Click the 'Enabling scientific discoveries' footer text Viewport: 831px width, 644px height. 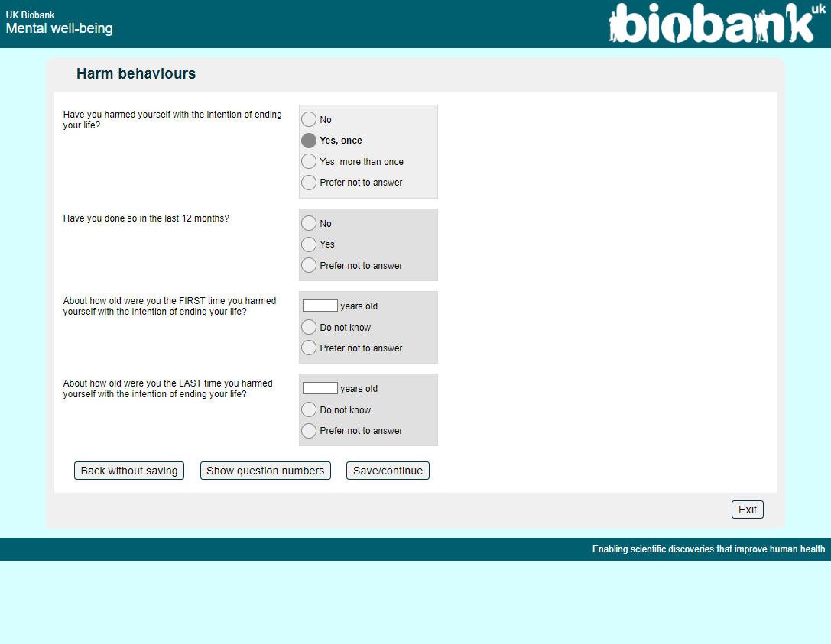[x=708, y=549]
